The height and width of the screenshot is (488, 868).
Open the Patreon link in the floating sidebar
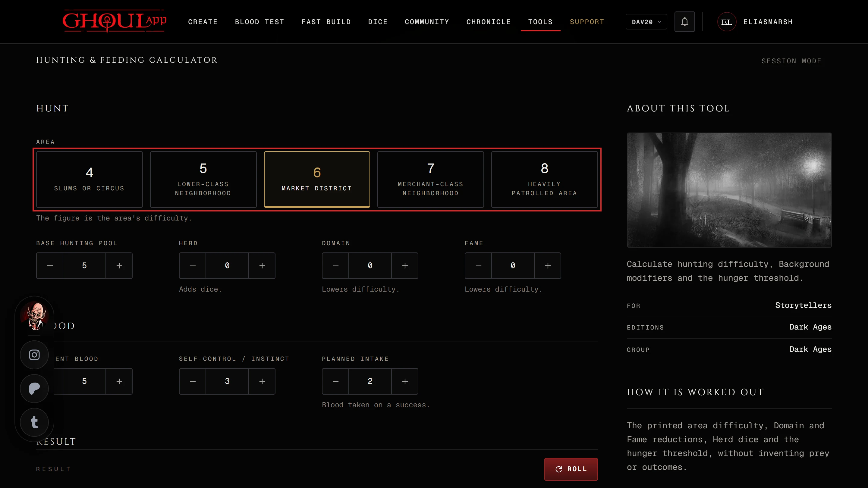click(x=34, y=388)
